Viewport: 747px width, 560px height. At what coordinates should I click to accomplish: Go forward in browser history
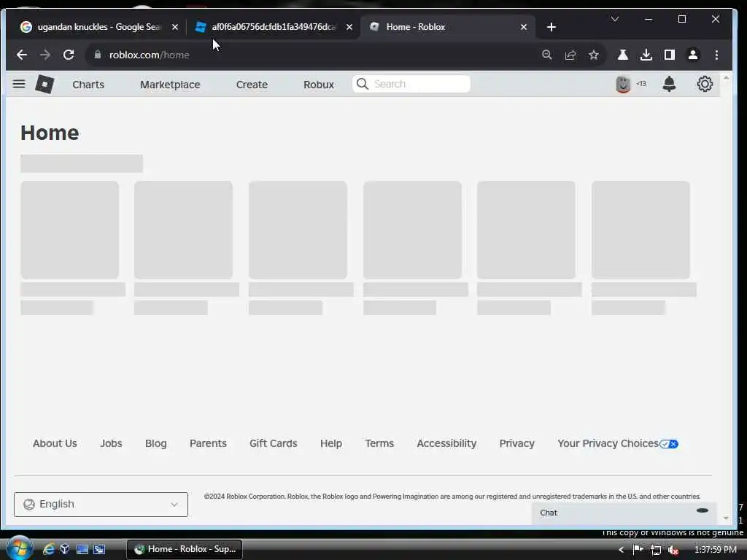pyautogui.click(x=45, y=55)
